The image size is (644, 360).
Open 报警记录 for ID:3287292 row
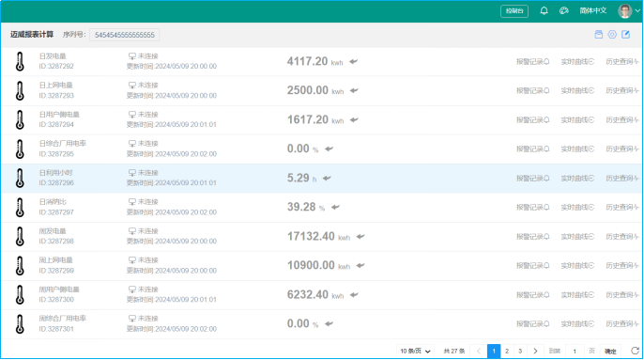click(532, 62)
